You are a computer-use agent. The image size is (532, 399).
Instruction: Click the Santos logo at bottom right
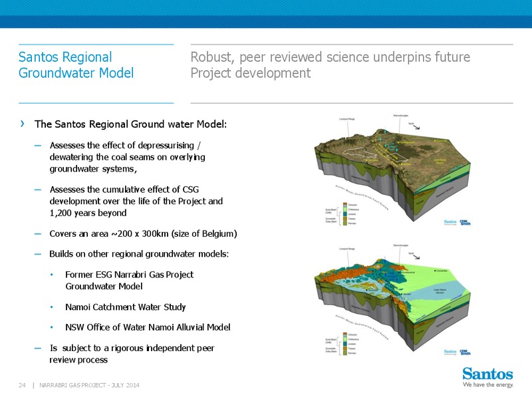coord(487,377)
